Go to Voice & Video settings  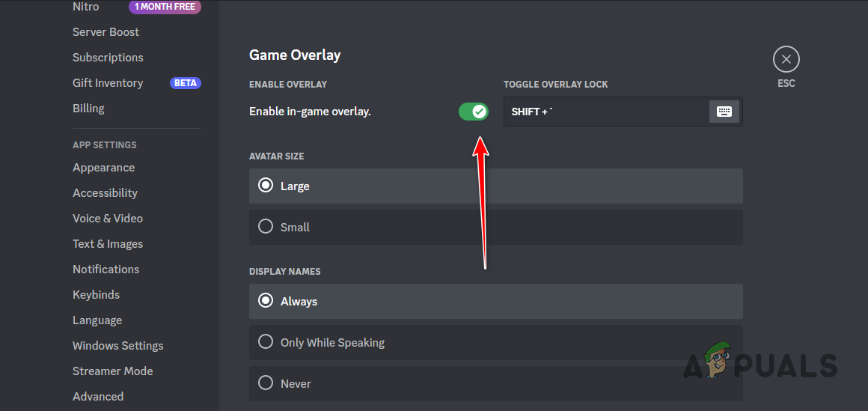tap(108, 219)
